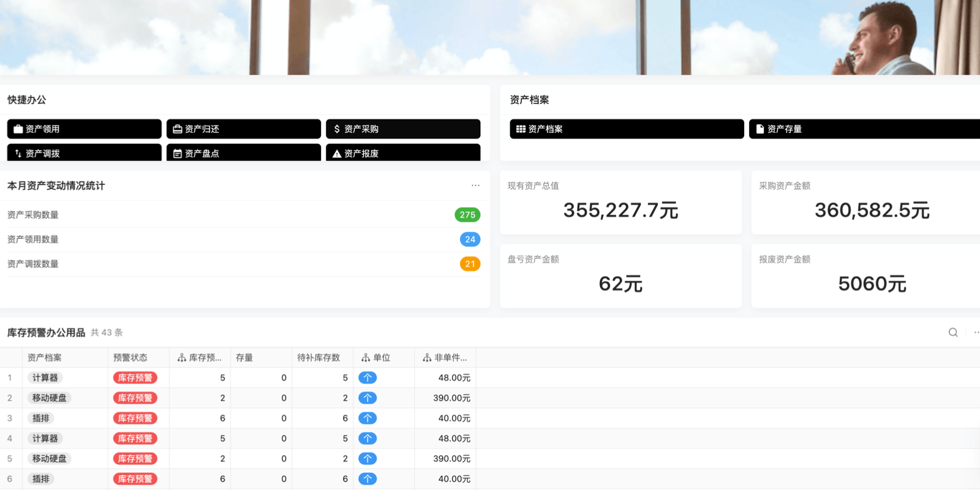Click the 库存预警 status tag in row 3

135,418
